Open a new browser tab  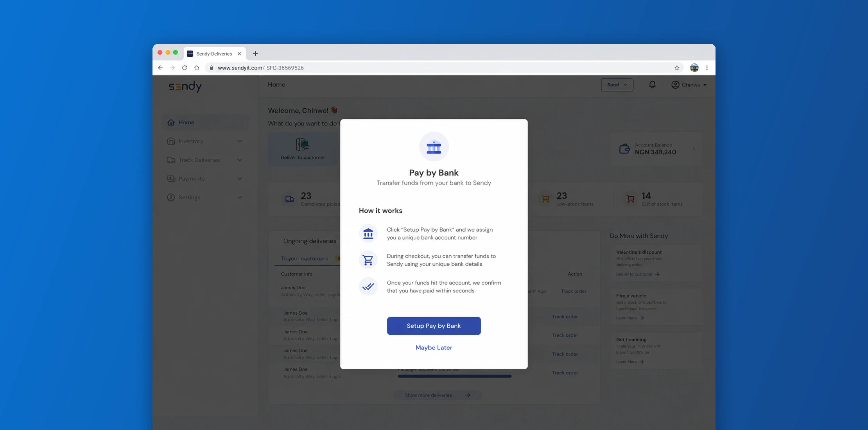pos(255,54)
